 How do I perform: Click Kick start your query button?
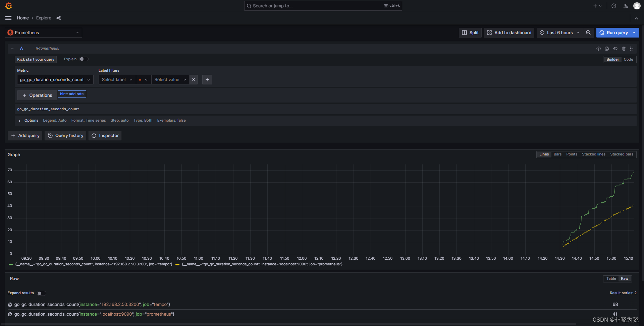tap(36, 59)
